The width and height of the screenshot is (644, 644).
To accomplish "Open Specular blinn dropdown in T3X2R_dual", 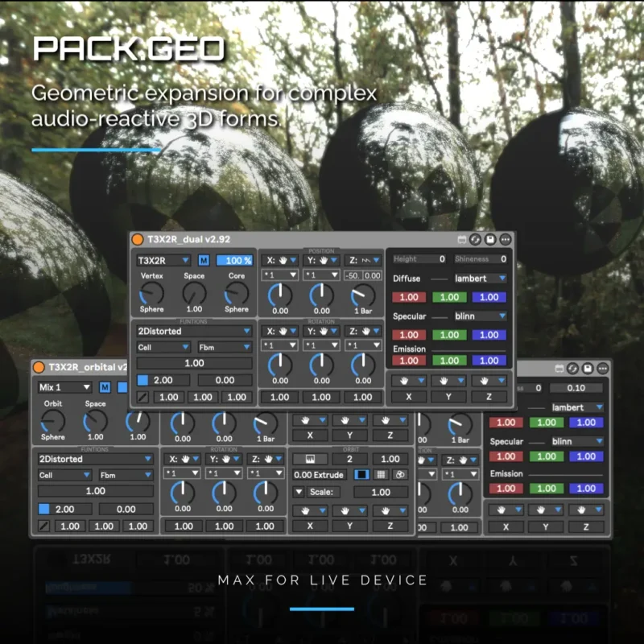I will point(480,316).
